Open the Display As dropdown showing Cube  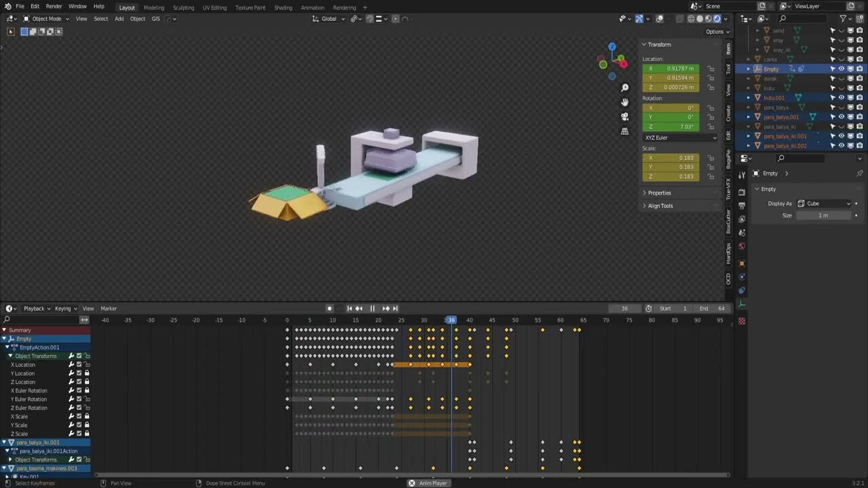point(824,203)
